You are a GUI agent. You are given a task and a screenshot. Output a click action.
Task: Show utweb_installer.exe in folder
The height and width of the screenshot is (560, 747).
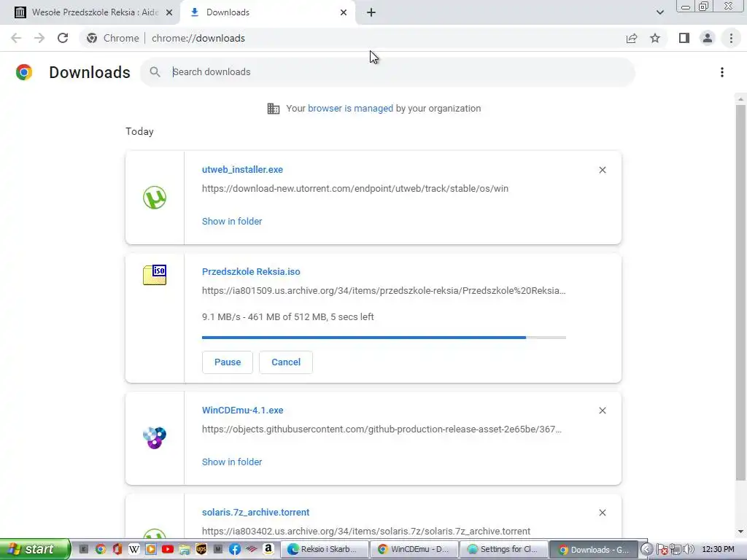click(231, 222)
